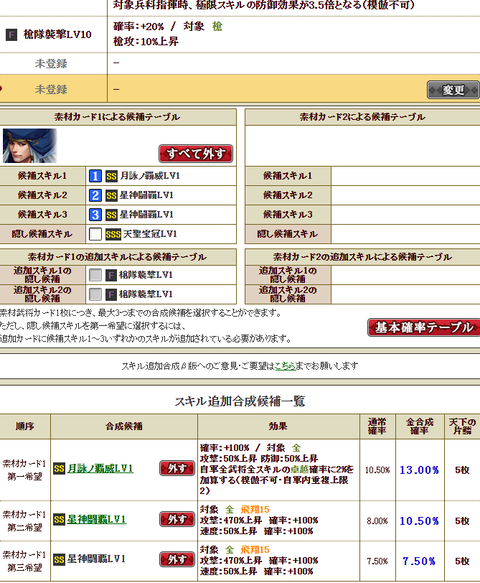480x583 pixels.
Task: Click the SS icon in the 第二希望 row
Action: click(59, 519)
